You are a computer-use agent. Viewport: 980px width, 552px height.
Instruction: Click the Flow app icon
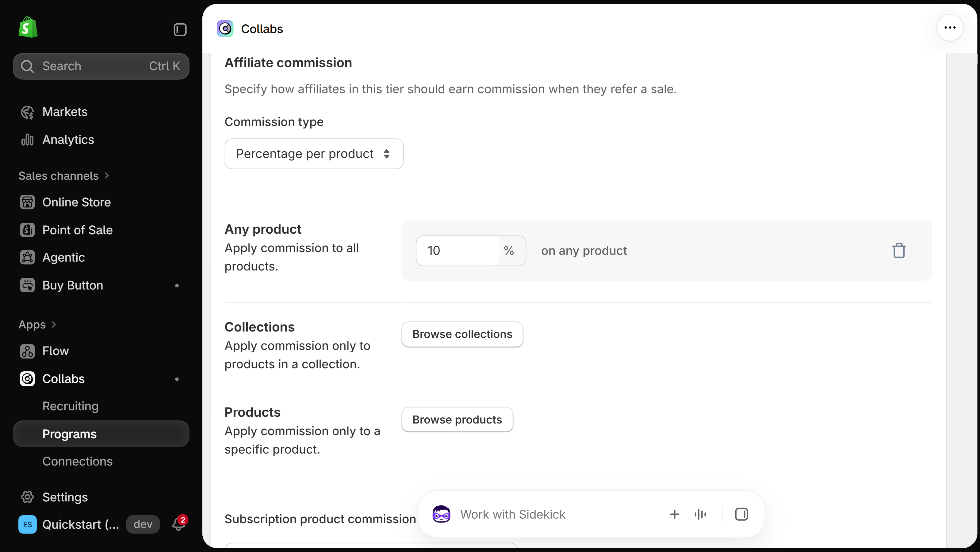point(27,351)
